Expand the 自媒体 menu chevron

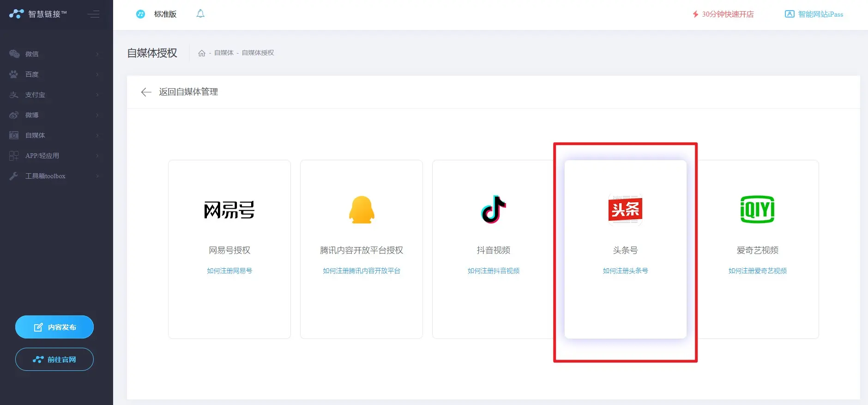pos(97,135)
